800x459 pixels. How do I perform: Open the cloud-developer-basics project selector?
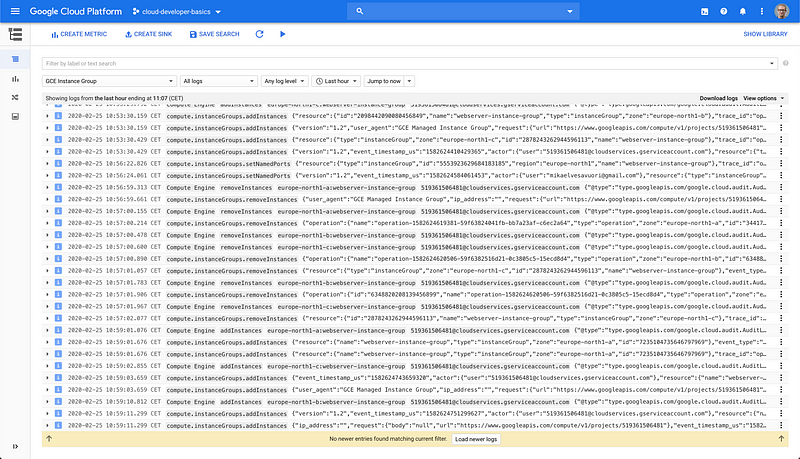click(177, 11)
